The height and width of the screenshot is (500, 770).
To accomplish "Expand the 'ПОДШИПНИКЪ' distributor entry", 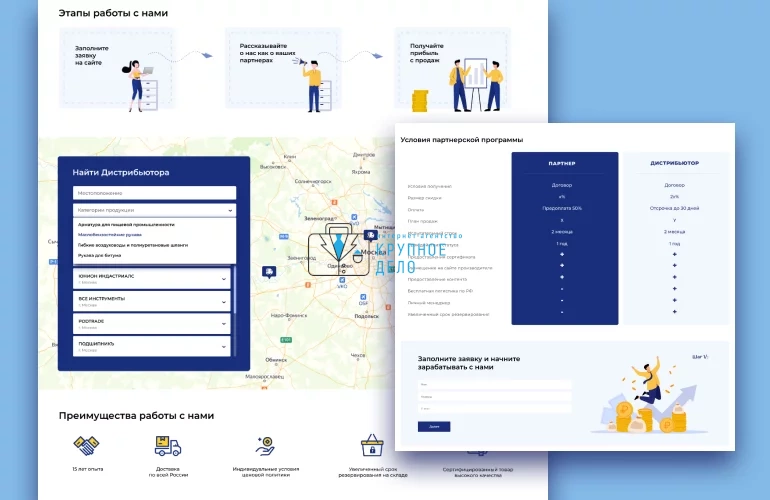I will click(x=152, y=346).
